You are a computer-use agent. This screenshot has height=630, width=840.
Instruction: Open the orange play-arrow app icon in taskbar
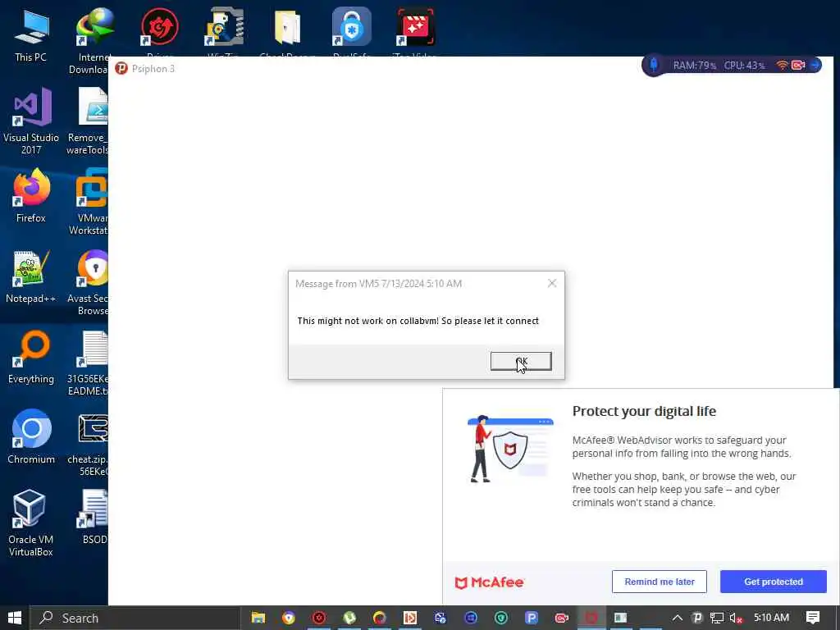click(x=410, y=618)
